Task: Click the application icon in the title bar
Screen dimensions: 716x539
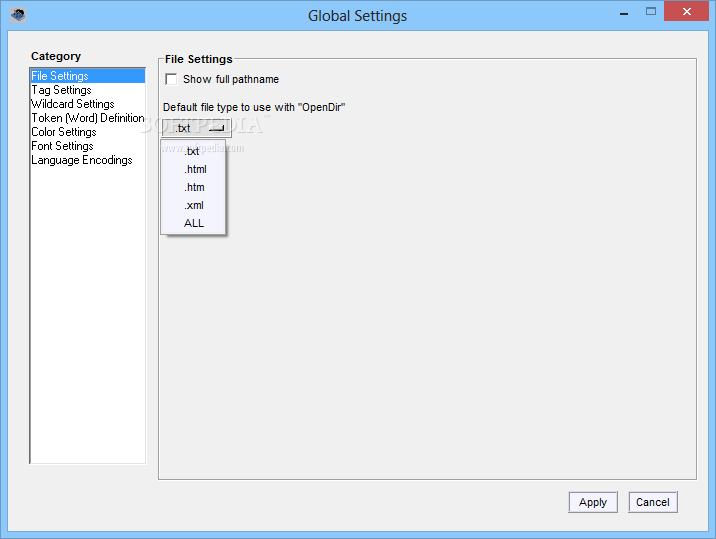Action: coord(18,15)
